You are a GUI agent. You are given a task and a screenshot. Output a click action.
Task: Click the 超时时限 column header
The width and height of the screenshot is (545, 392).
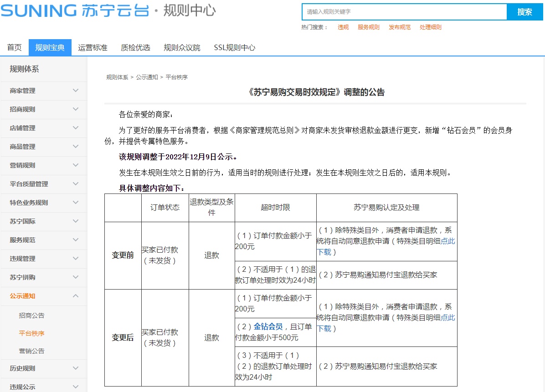(276, 208)
